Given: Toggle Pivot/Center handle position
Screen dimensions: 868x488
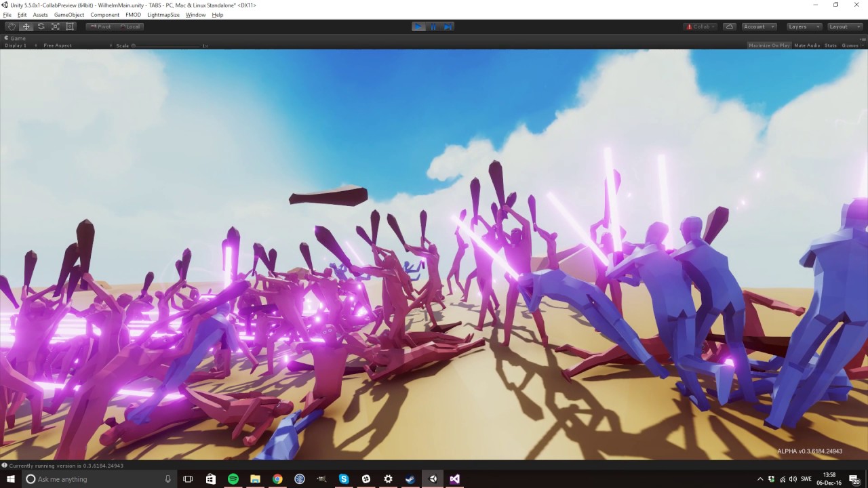Looking at the screenshot, I should pyautogui.click(x=100, y=26).
